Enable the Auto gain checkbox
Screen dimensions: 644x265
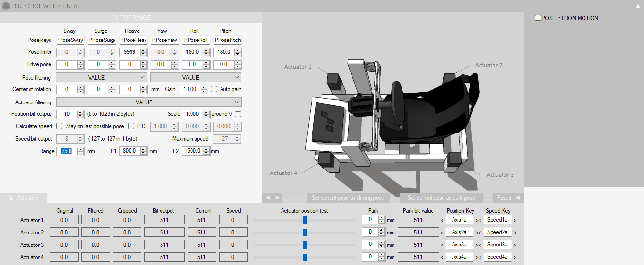click(x=214, y=89)
